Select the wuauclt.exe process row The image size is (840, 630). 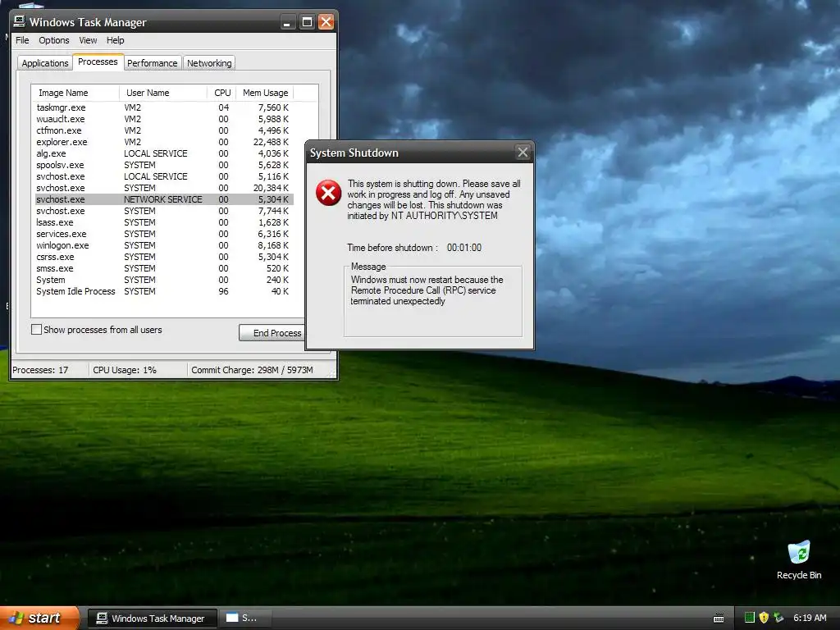click(x=163, y=119)
